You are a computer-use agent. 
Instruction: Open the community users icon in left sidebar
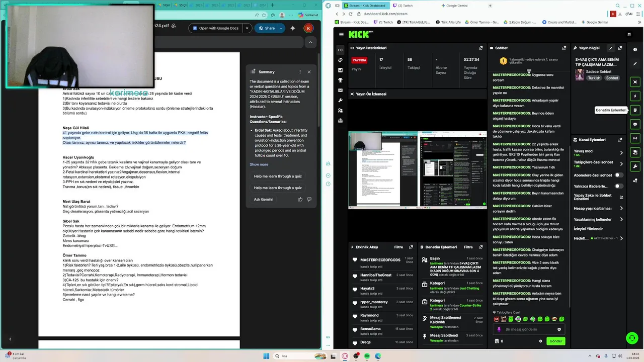[341, 110]
